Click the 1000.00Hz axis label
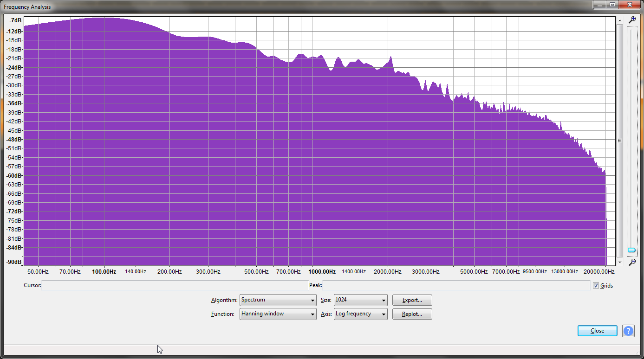644x359 pixels. pyautogui.click(x=322, y=272)
